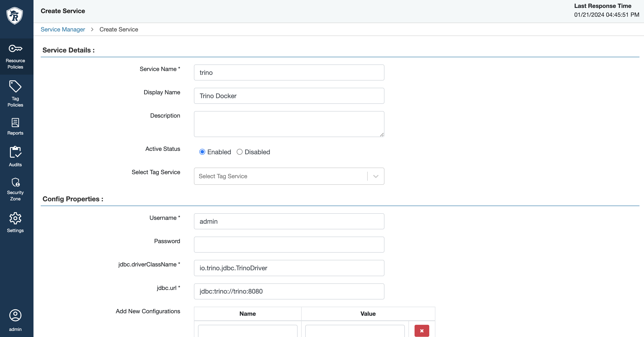The image size is (644, 337).
Task: Focus the Description text area
Action: coord(289,124)
